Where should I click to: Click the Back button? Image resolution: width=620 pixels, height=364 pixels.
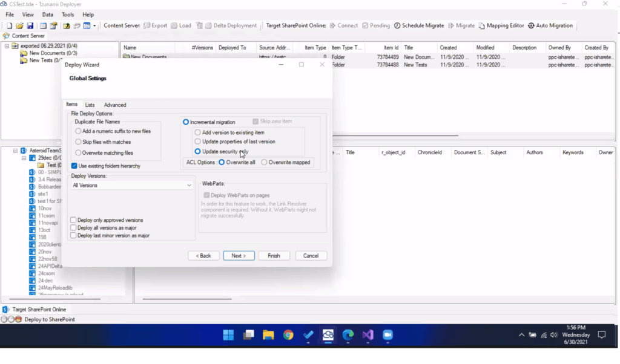203,256
